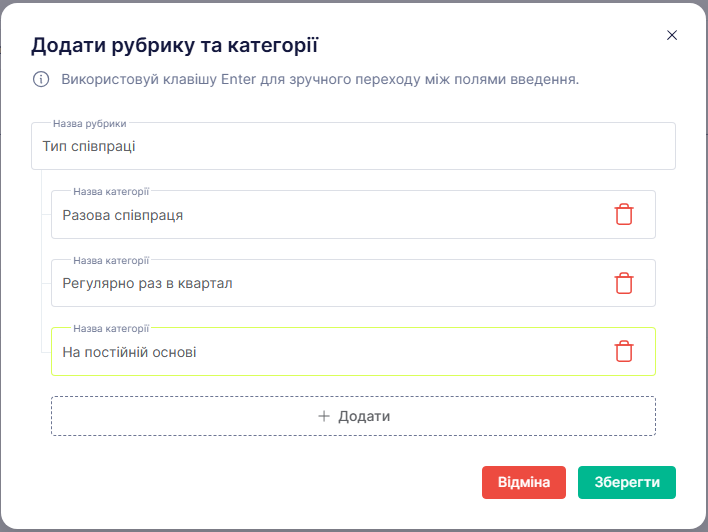Screen dimensions: 708x532
Task: Click the Enter key hint text
Action: pyautogui.click(x=320, y=79)
